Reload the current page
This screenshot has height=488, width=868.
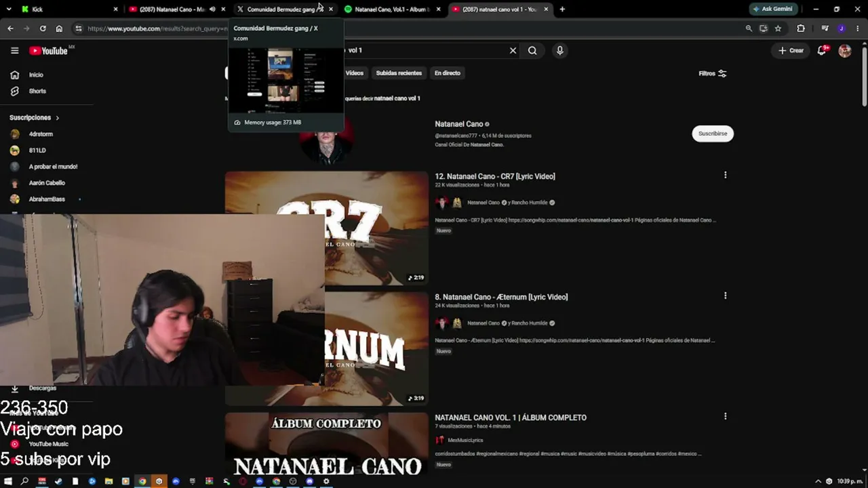pos(43,28)
